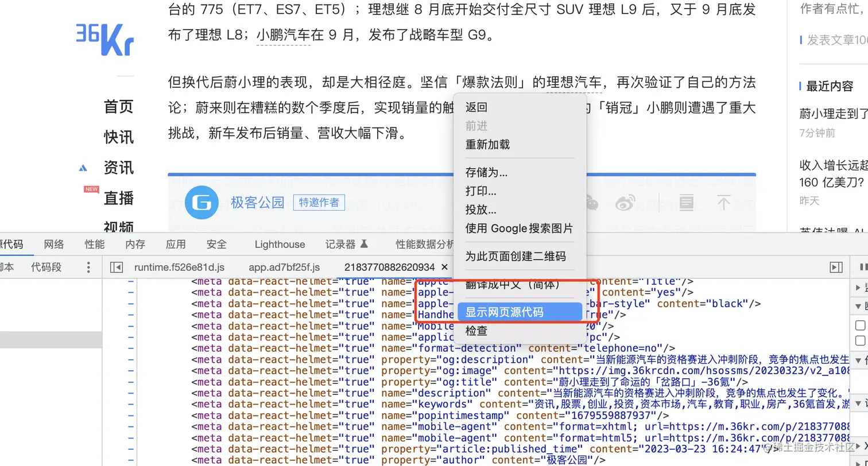Image resolution: width=868 pixels, height=466 pixels.
Task: Click the 理想汽车 underlined term in the article
Action: [x=573, y=83]
